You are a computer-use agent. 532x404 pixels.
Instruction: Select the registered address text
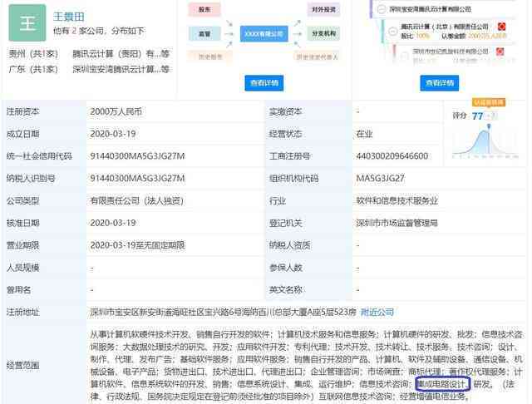223,312
